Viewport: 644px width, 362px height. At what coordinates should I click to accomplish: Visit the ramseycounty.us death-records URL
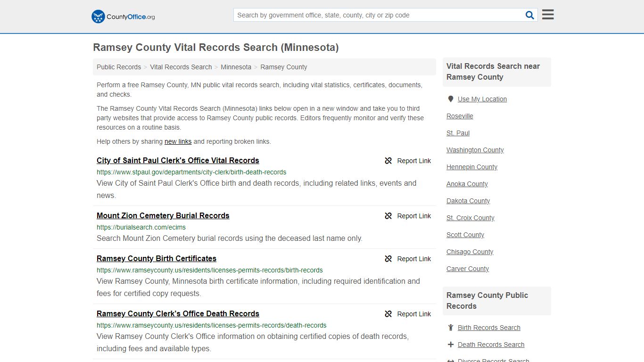point(212,325)
